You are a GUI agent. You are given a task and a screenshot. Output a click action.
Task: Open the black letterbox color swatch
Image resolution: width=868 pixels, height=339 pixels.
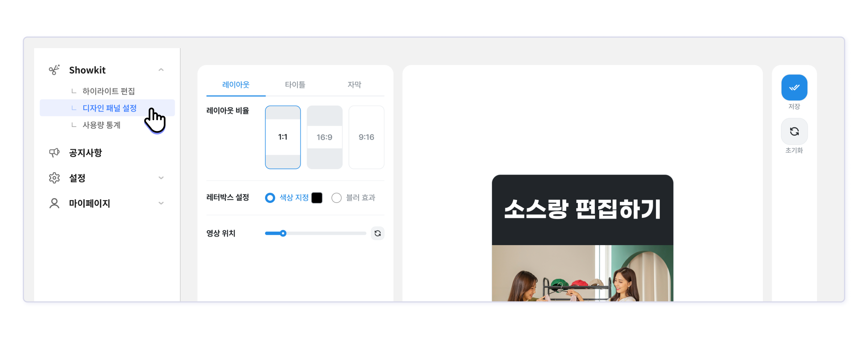317,198
